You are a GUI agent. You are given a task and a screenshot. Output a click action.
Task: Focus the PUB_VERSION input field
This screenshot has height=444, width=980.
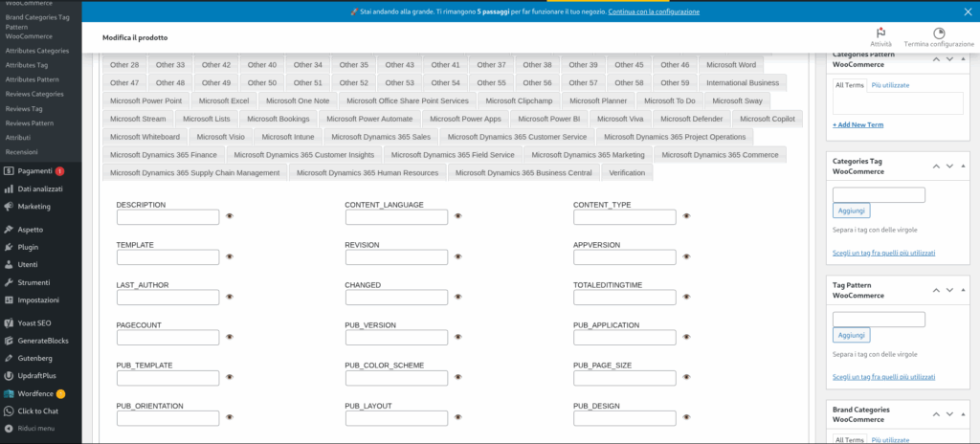tap(396, 338)
